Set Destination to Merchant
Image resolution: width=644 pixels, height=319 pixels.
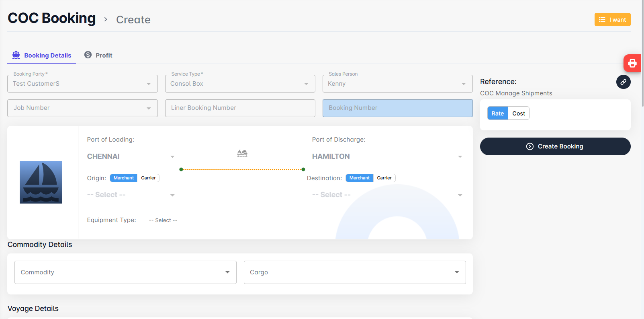click(x=359, y=178)
